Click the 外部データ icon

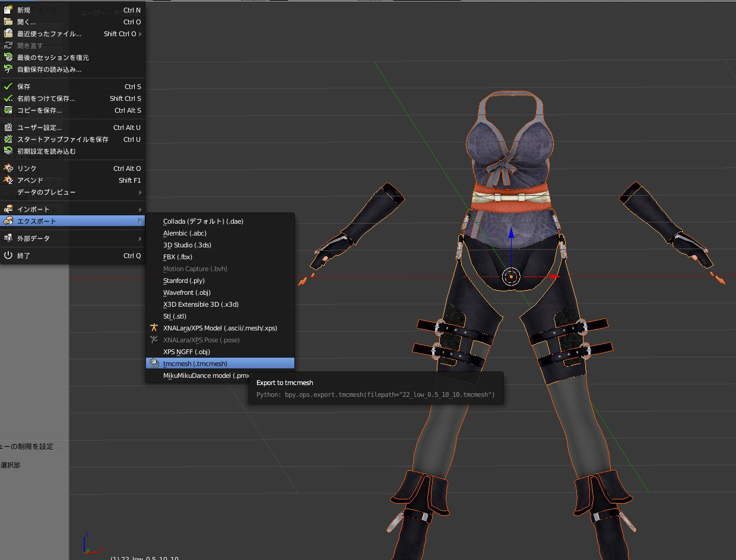pos(8,238)
